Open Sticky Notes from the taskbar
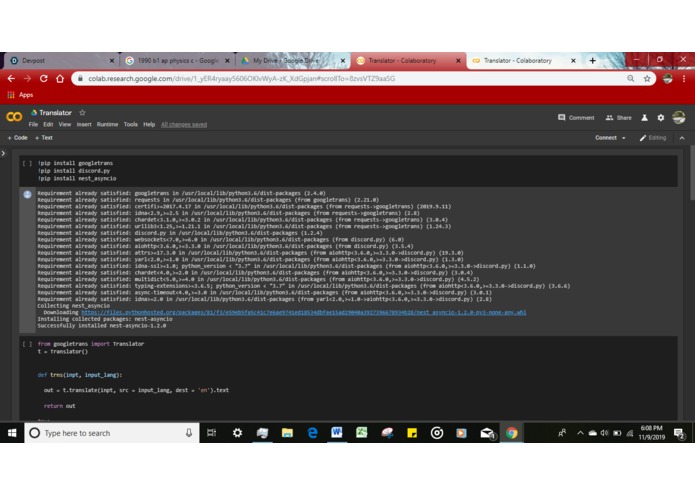695x494 pixels. click(x=412, y=433)
